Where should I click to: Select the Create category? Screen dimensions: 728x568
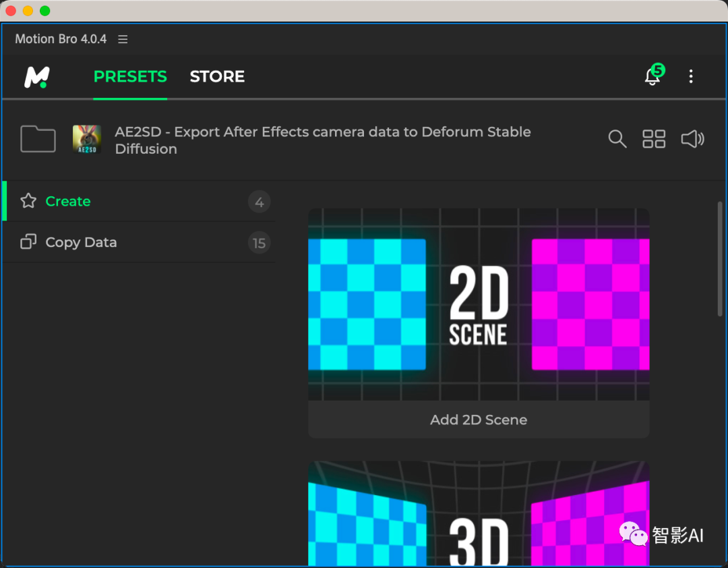click(x=139, y=201)
